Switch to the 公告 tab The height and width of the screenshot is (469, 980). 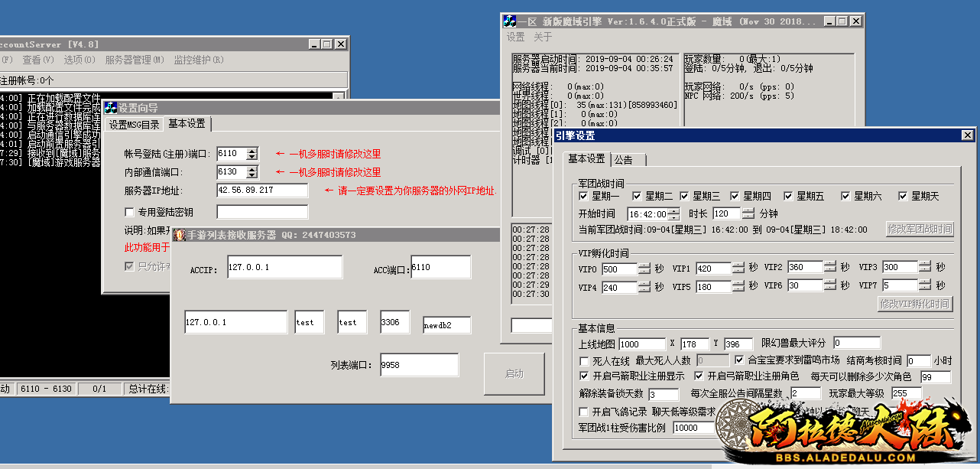pos(625,159)
